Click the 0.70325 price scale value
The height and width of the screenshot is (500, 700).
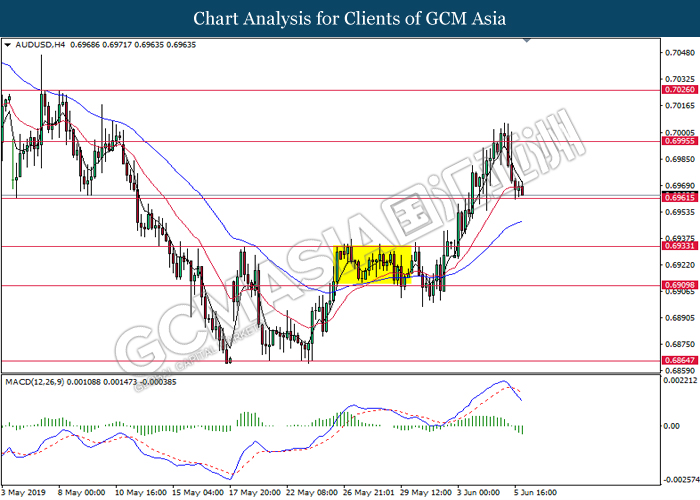[680, 79]
